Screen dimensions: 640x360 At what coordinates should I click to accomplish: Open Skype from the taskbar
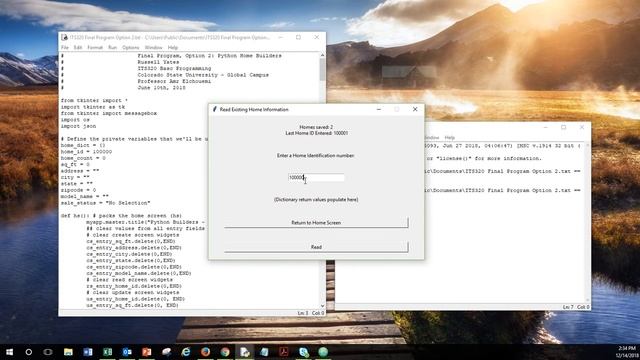point(303,351)
